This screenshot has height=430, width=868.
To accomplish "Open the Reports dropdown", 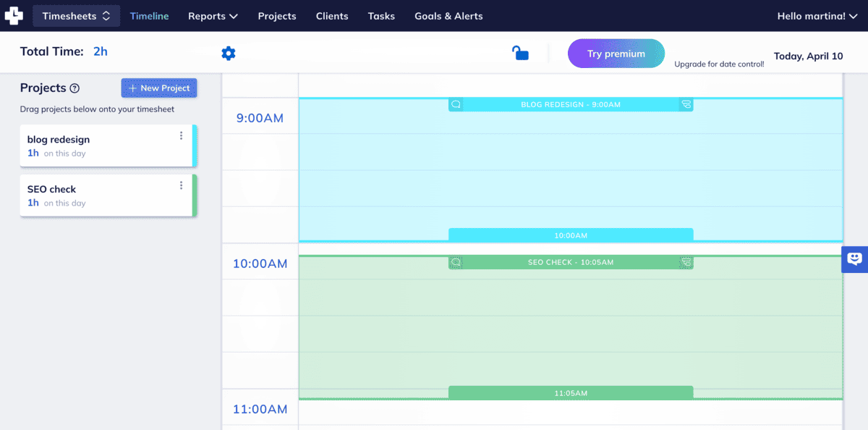I will coord(213,15).
